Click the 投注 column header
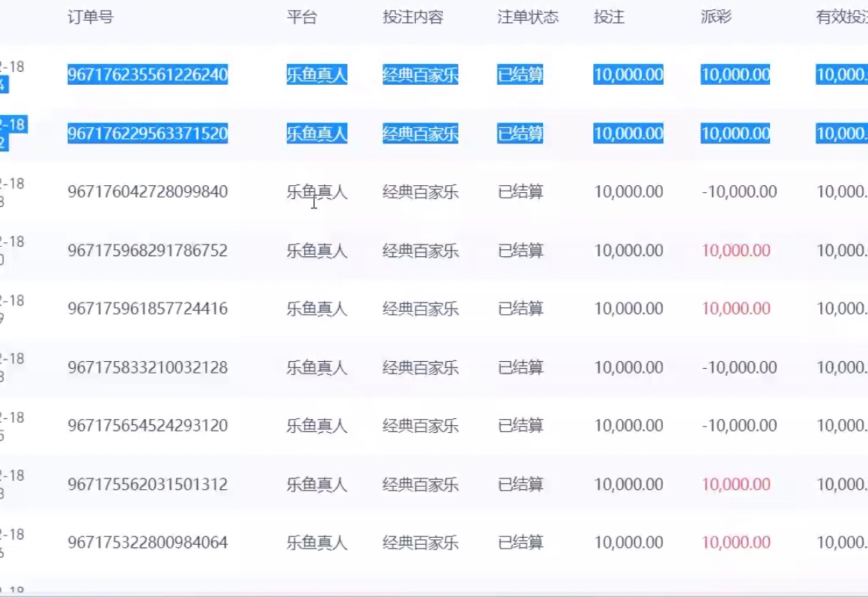This screenshot has height=598, width=868. (x=609, y=17)
